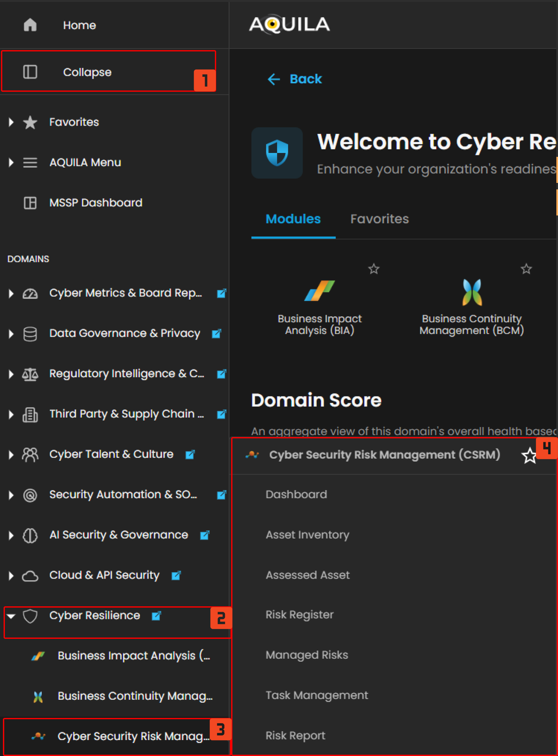
Task: Toggle favorite star for CSRM flyout
Action: coord(529,456)
